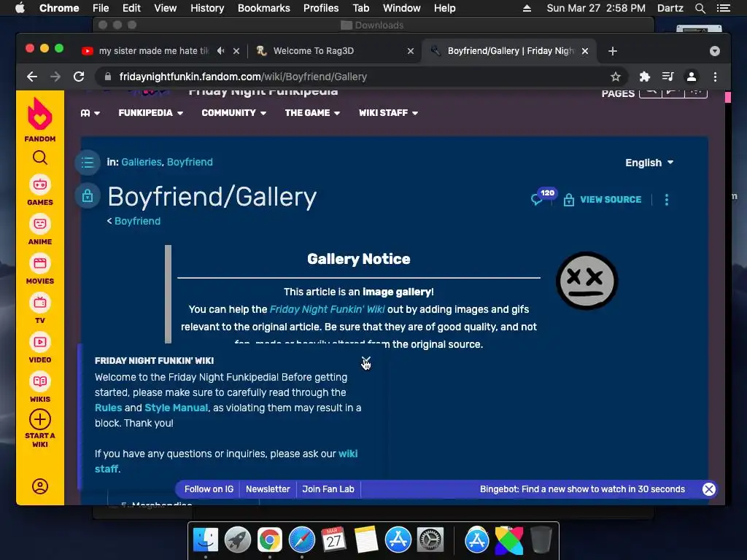Click the pink page scrollbar thumb
This screenshot has height=560, width=747.
(727, 97)
